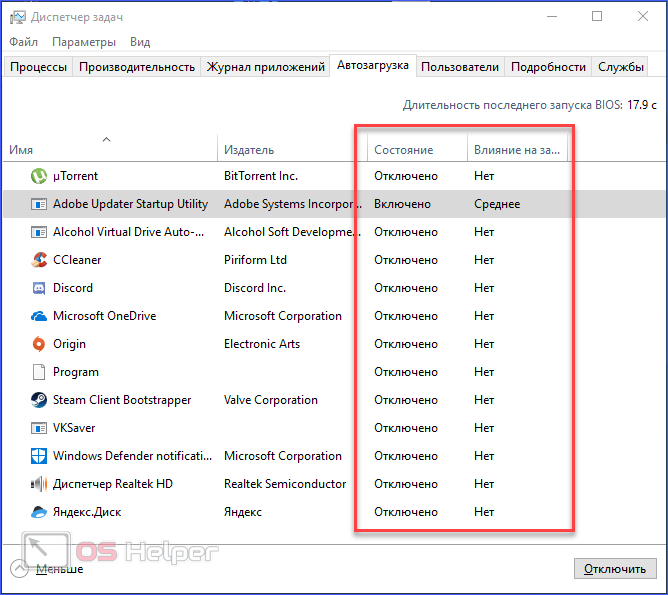The width and height of the screenshot is (668, 595).
Task: Click publisher Electronic Arts
Action: (x=262, y=344)
